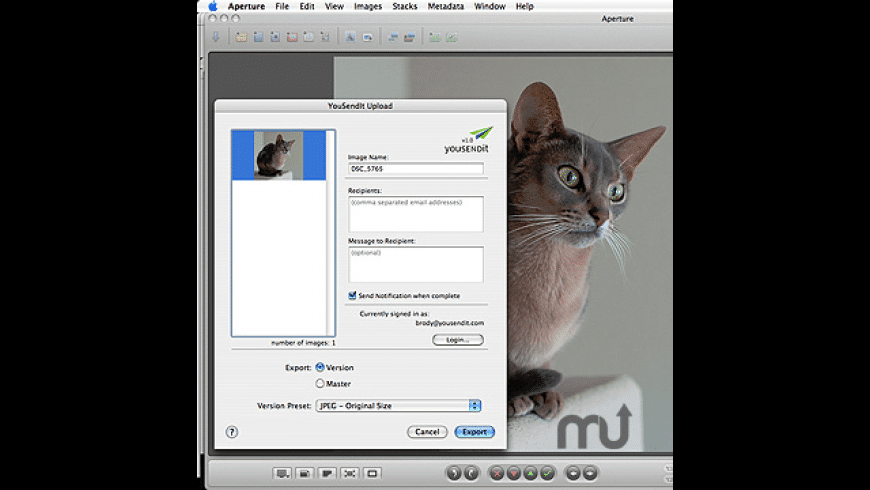
Task: Open the Images menu
Action: (x=368, y=6)
